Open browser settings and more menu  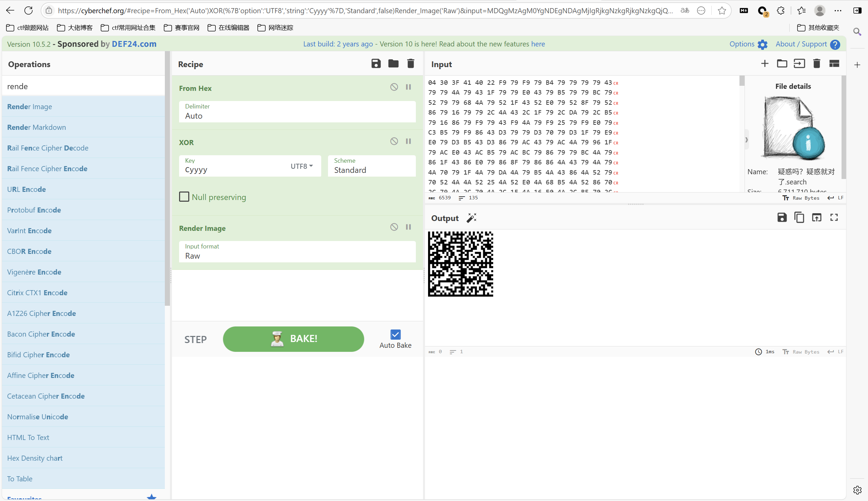[838, 11]
